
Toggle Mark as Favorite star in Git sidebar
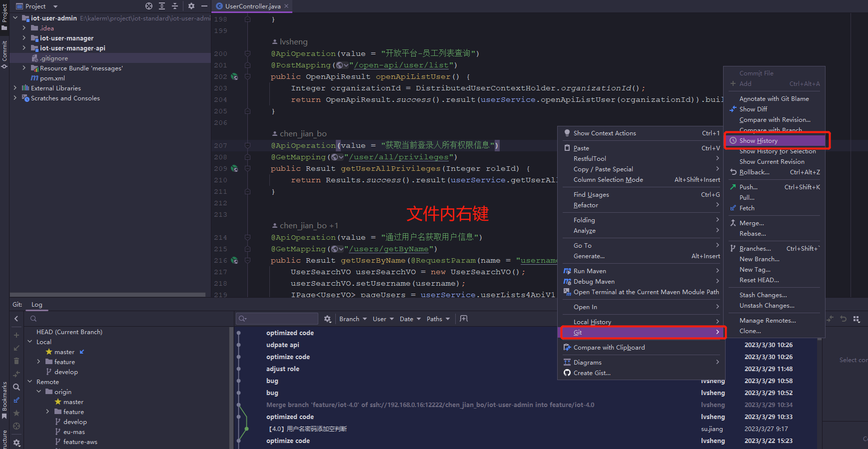pyautogui.click(x=16, y=413)
